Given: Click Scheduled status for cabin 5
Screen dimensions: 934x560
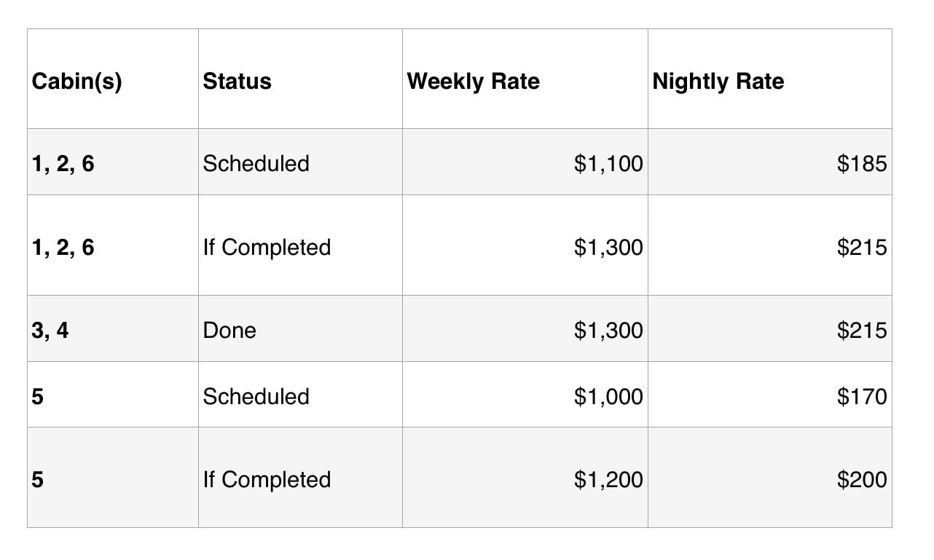Looking at the screenshot, I should point(300,395).
